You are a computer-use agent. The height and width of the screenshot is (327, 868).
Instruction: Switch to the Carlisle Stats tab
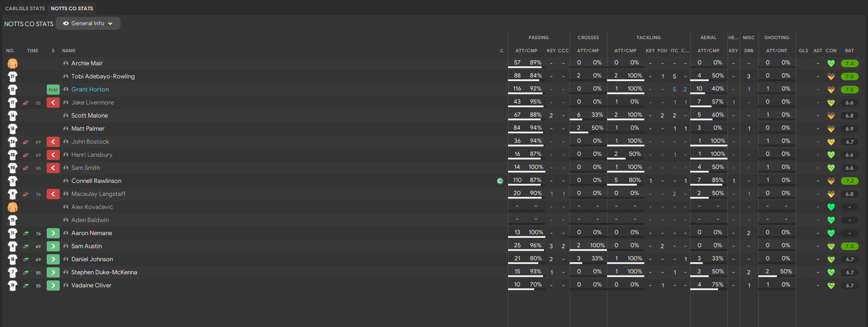point(25,8)
